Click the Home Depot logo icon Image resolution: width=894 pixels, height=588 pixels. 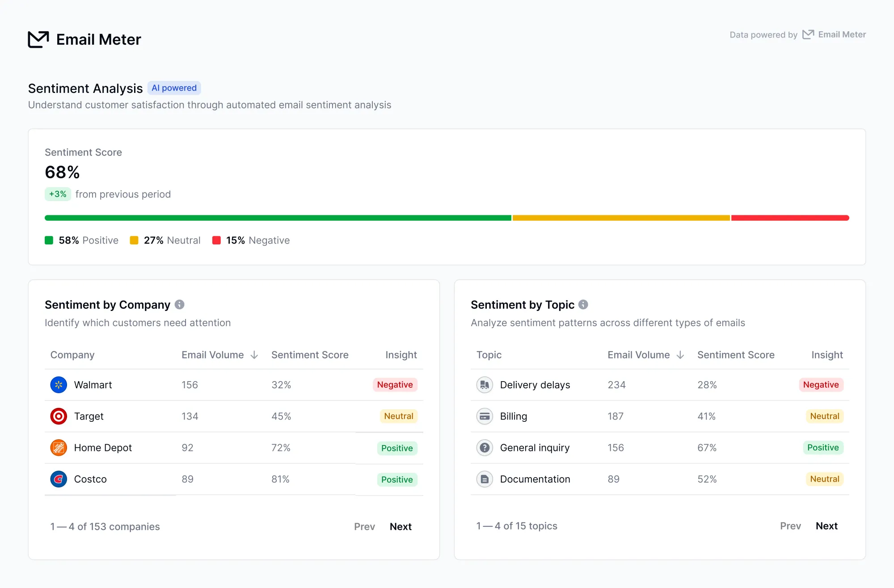tap(59, 448)
